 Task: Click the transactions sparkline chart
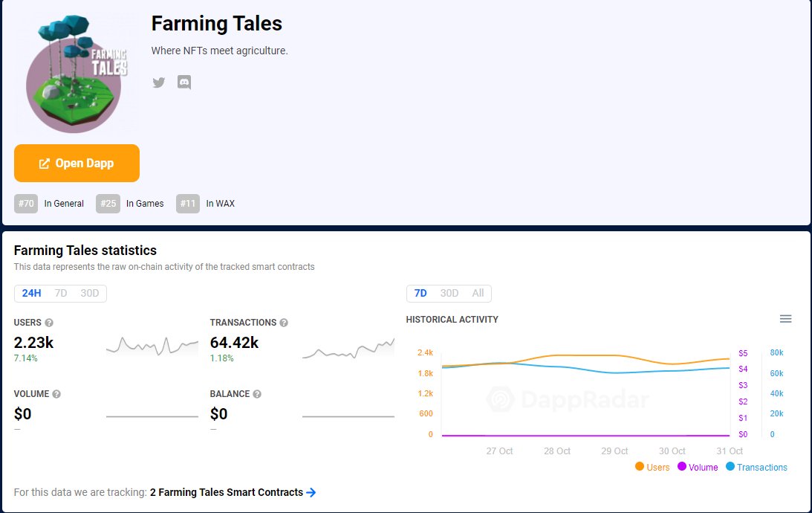(x=348, y=347)
